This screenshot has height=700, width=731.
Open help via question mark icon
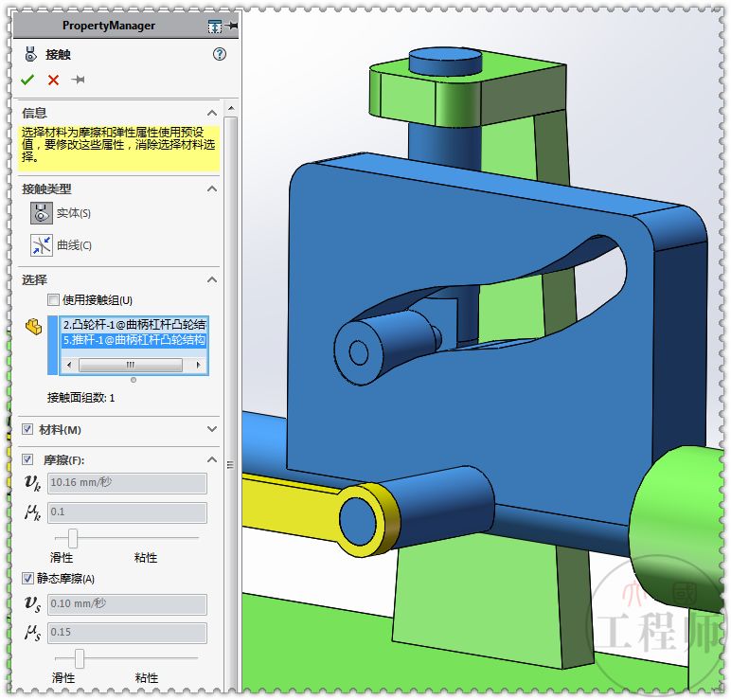tap(219, 54)
